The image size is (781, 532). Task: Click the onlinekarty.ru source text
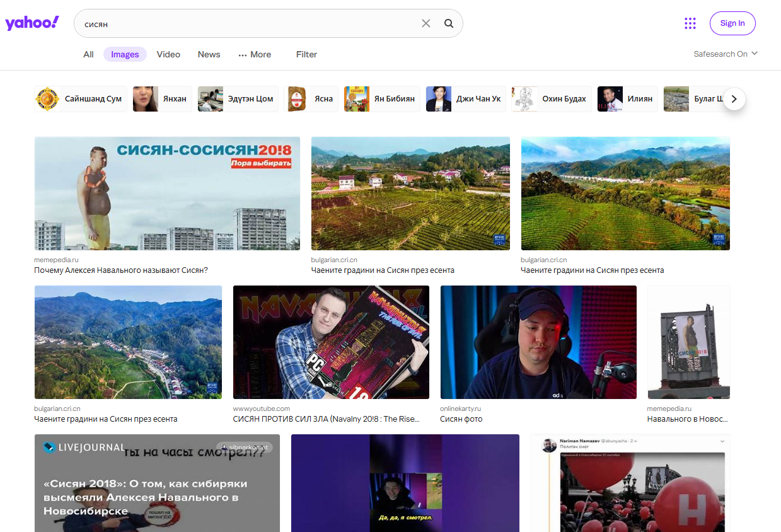click(x=461, y=408)
